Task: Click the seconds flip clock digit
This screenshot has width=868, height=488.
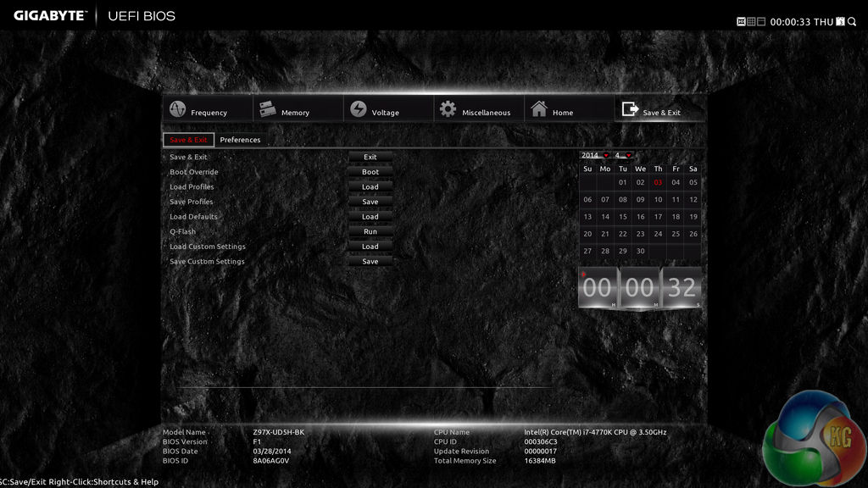Action: point(682,288)
